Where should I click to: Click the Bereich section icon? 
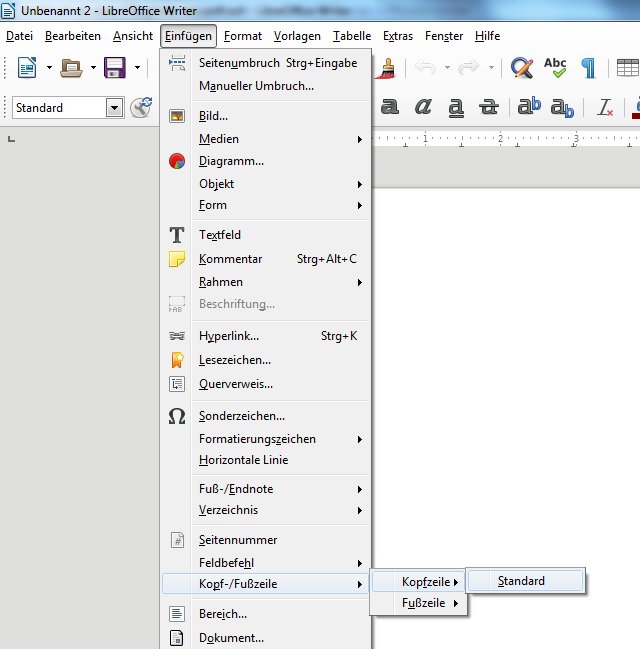[x=177, y=613]
